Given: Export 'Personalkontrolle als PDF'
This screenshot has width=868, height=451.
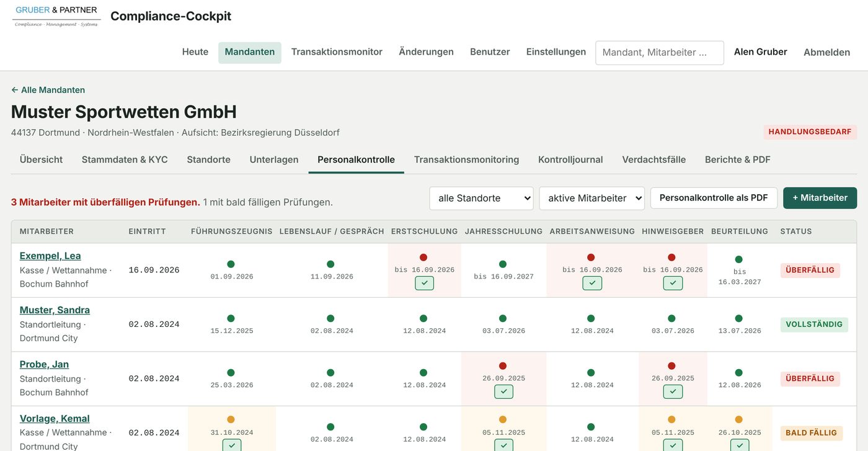Looking at the screenshot, I should tap(714, 198).
